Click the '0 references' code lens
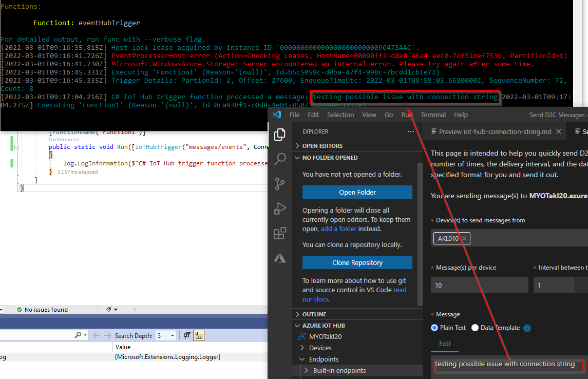588x379 pixels. click(x=64, y=140)
